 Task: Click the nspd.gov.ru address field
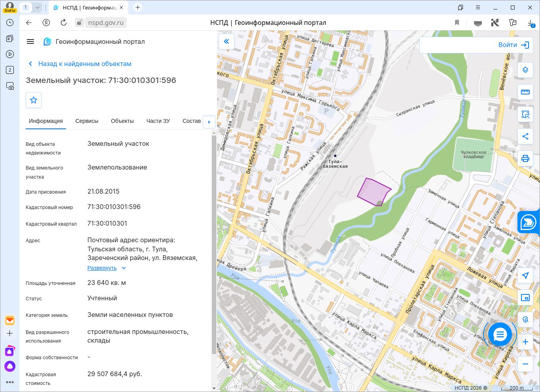tap(106, 23)
